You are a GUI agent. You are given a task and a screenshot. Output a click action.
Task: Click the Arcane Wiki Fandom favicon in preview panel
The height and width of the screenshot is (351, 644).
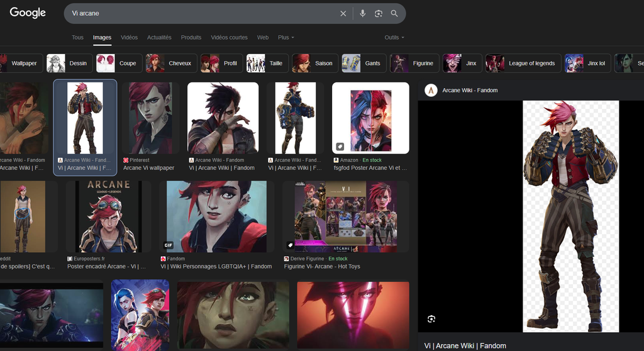coord(431,90)
